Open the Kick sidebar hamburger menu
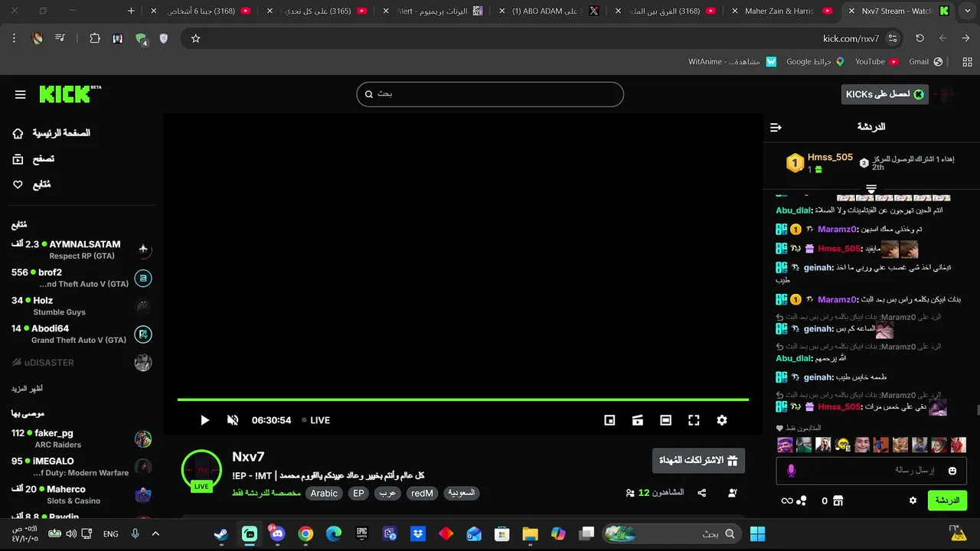The width and height of the screenshot is (980, 551). click(21, 95)
